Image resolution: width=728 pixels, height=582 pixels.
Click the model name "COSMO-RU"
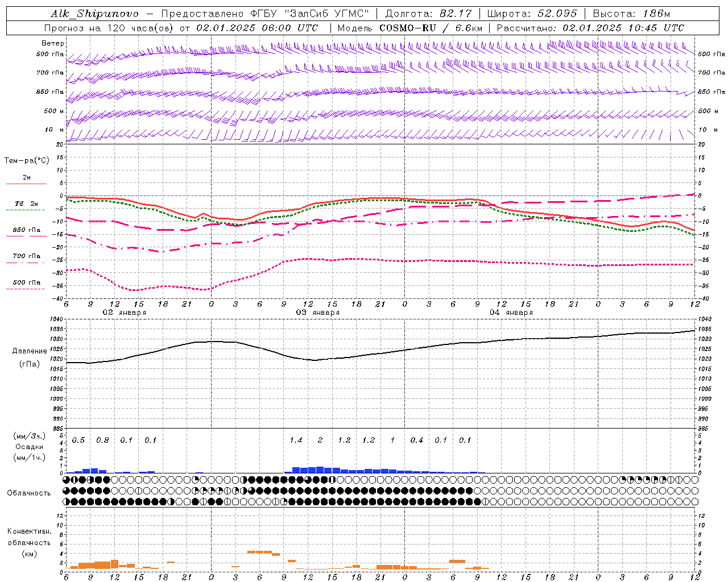[x=408, y=28]
